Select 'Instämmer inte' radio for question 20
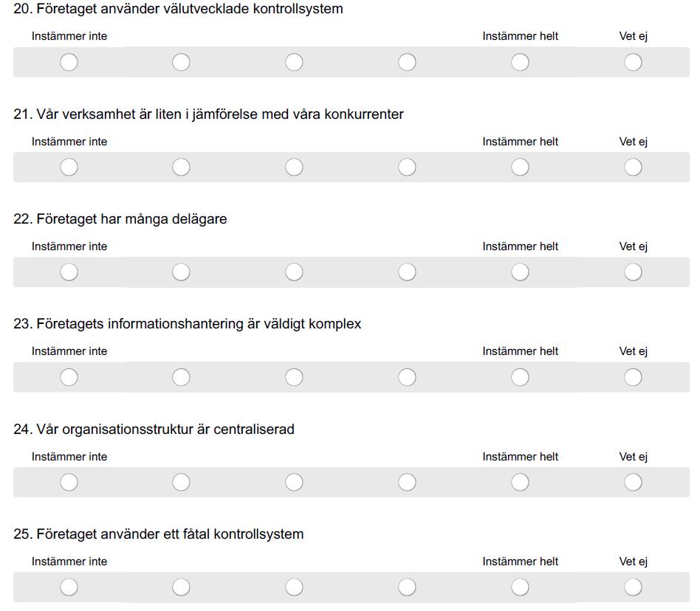This screenshot has height=611, width=700. pos(69,63)
